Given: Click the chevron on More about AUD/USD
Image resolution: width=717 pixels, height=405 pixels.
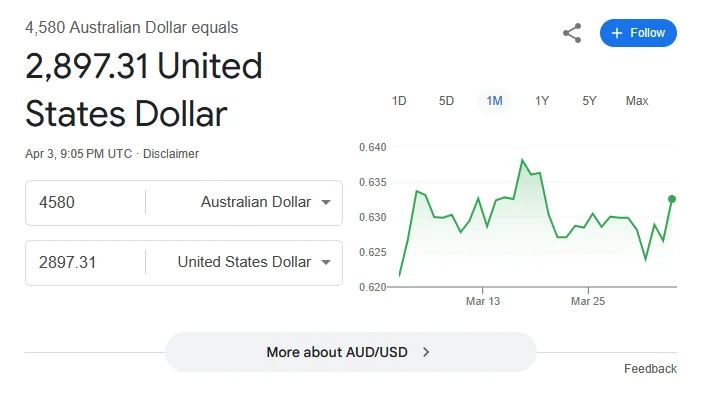Looking at the screenshot, I should (427, 352).
